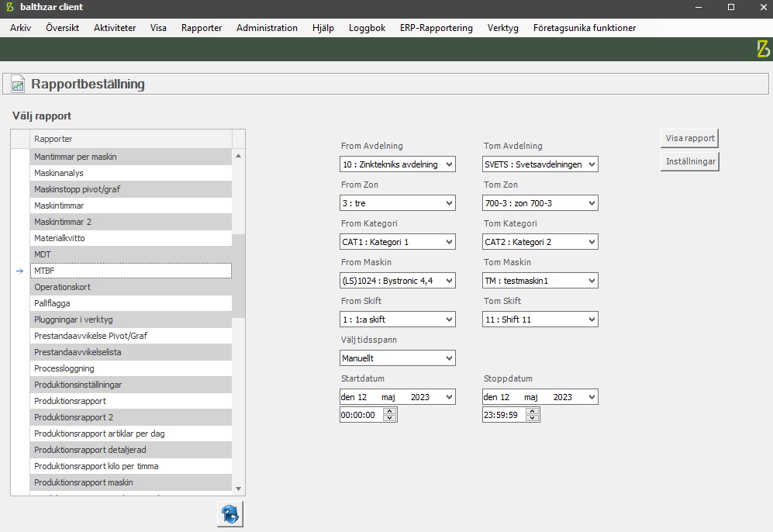The height and width of the screenshot is (532, 773).
Task: Select the Prestandaavvikelselista report
Action: pyautogui.click(x=130, y=352)
